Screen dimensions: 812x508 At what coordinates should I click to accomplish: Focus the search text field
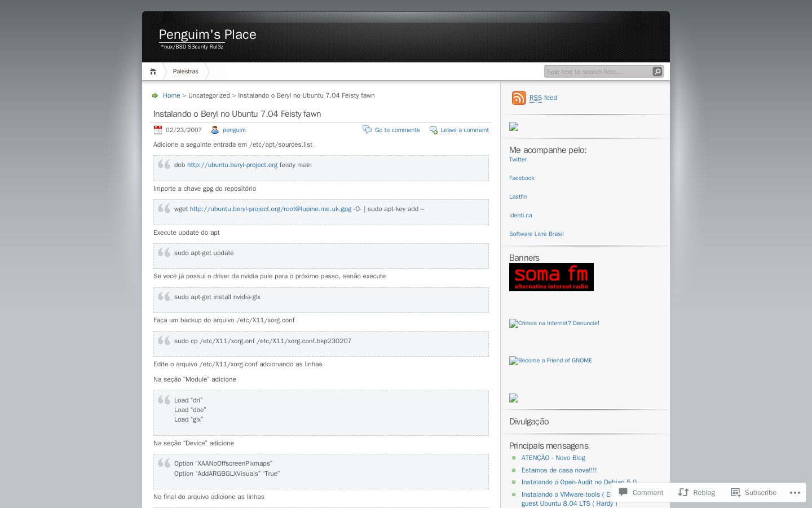click(x=598, y=72)
